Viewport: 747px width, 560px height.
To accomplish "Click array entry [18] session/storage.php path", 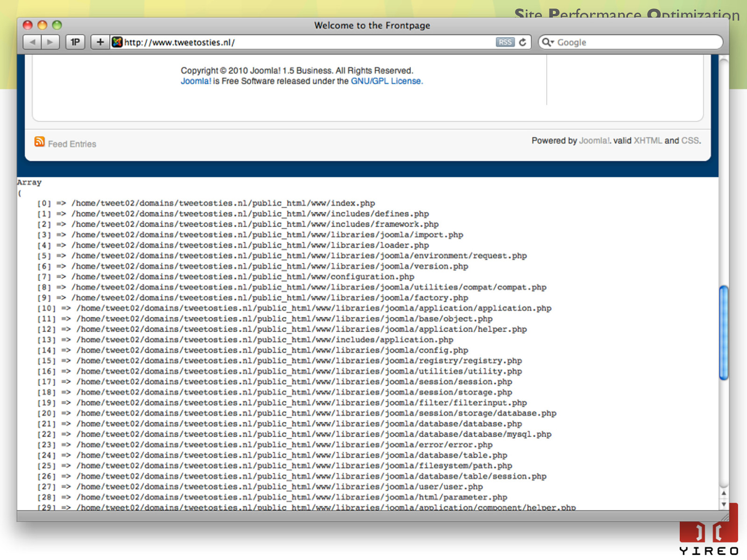I will (294, 392).
